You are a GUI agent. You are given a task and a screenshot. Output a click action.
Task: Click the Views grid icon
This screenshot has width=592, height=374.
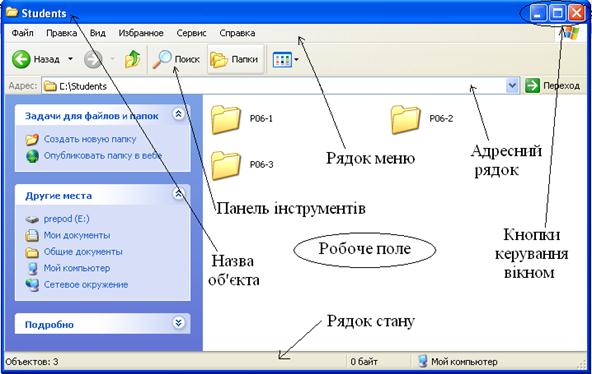282,59
